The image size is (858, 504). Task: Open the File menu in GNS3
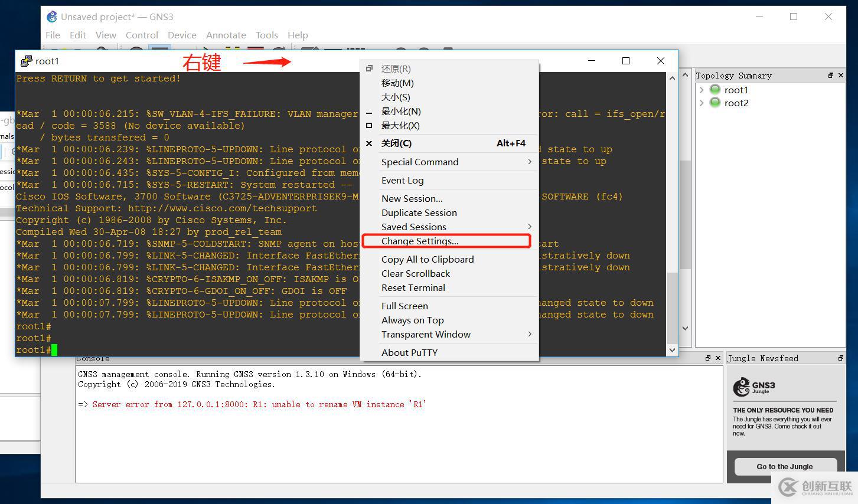tap(53, 35)
